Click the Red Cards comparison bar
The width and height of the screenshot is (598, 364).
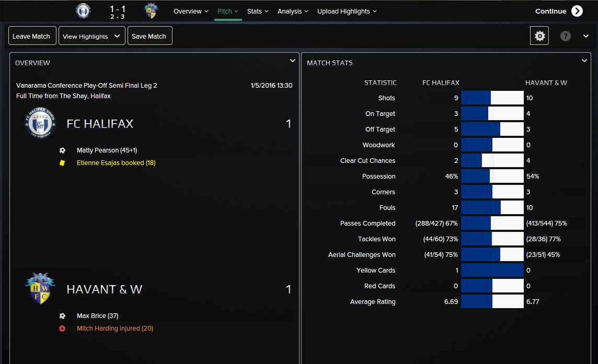tap(492, 286)
